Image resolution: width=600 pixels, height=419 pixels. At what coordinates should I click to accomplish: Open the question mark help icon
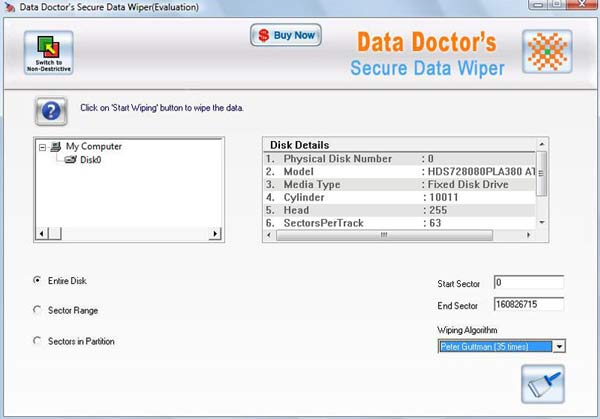coord(51,111)
